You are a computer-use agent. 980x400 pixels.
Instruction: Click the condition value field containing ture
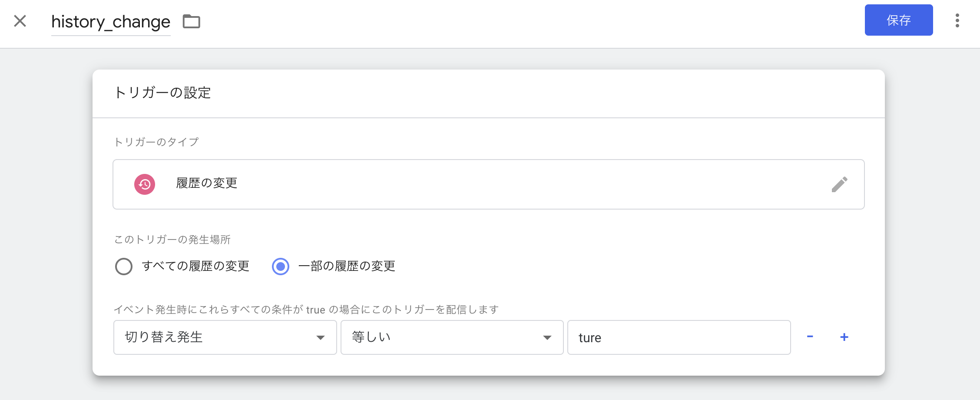679,337
